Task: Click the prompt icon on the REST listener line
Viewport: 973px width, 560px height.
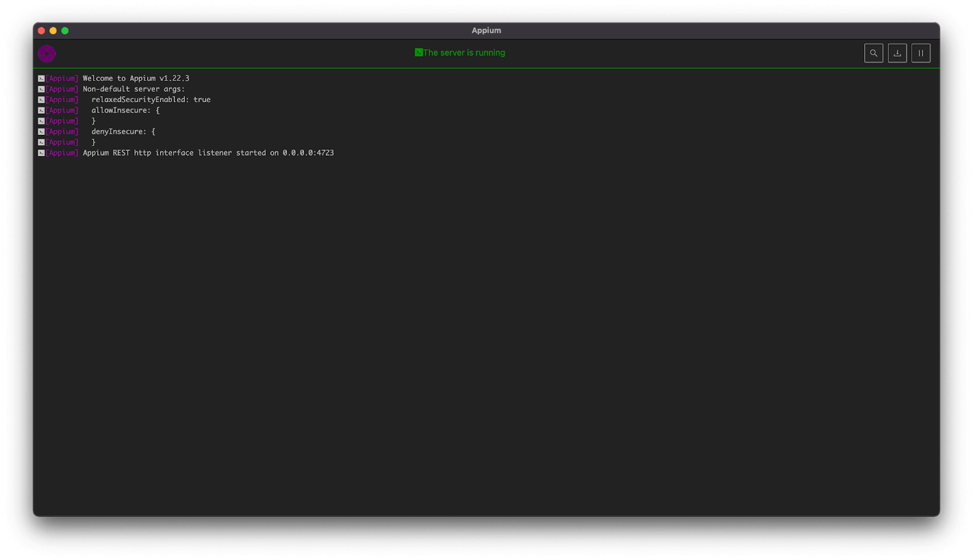Action: [x=40, y=153]
